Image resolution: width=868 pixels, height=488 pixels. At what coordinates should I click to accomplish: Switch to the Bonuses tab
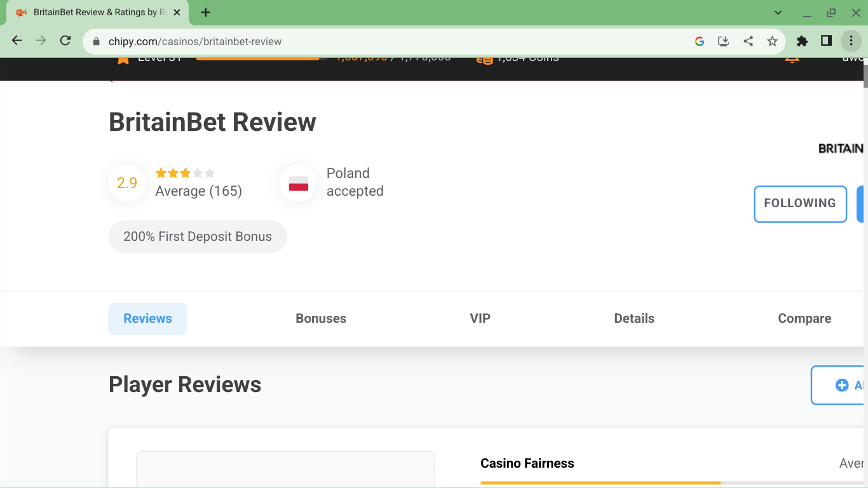[321, 318]
